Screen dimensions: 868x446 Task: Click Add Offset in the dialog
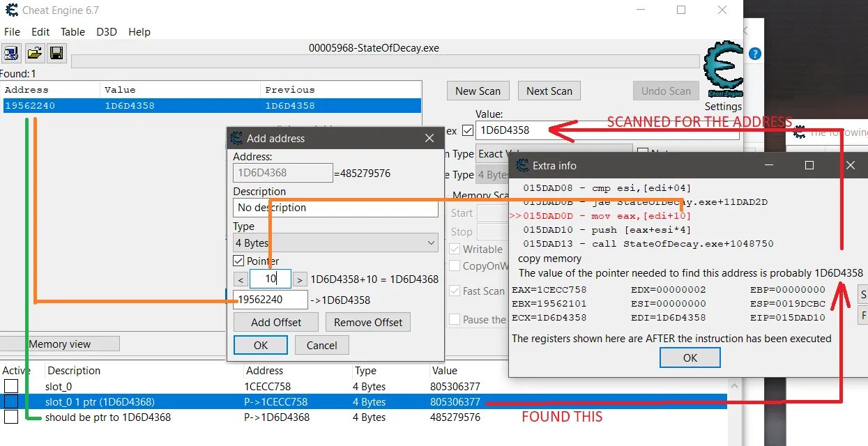pos(275,322)
